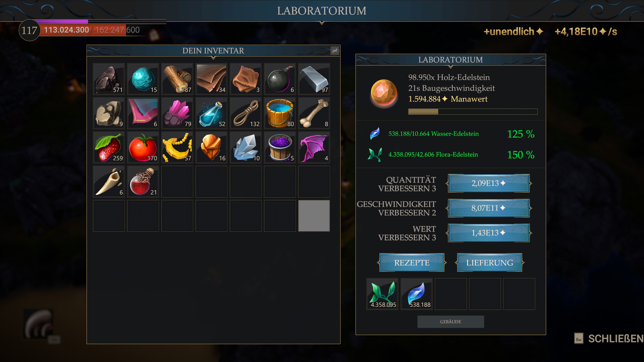This screenshot has width=644, height=362.
Task: Click the grey highlighted empty inventory slot
Action: point(314,216)
